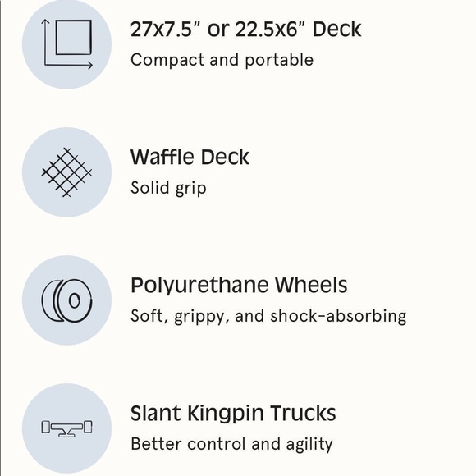Viewport: 476px width, 476px height.
Task: Click the 'Solid grip' description text
Action: coord(168,188)
